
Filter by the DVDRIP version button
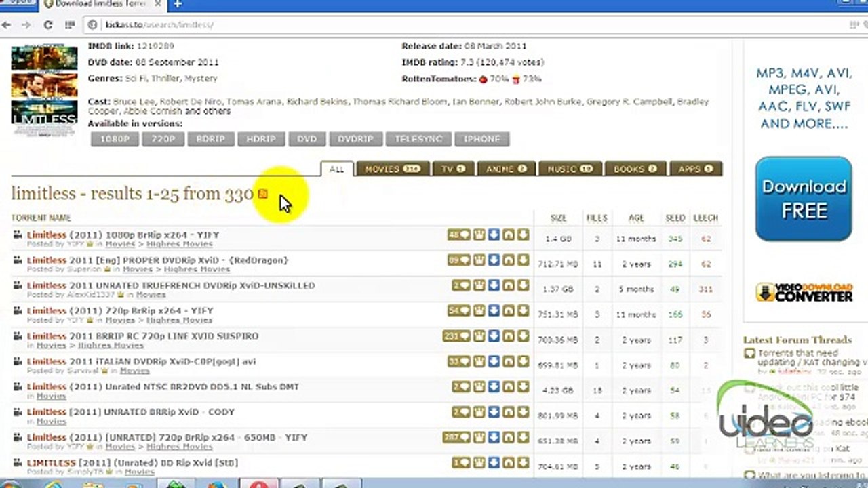pyautogui.click(x=355, y=139)
